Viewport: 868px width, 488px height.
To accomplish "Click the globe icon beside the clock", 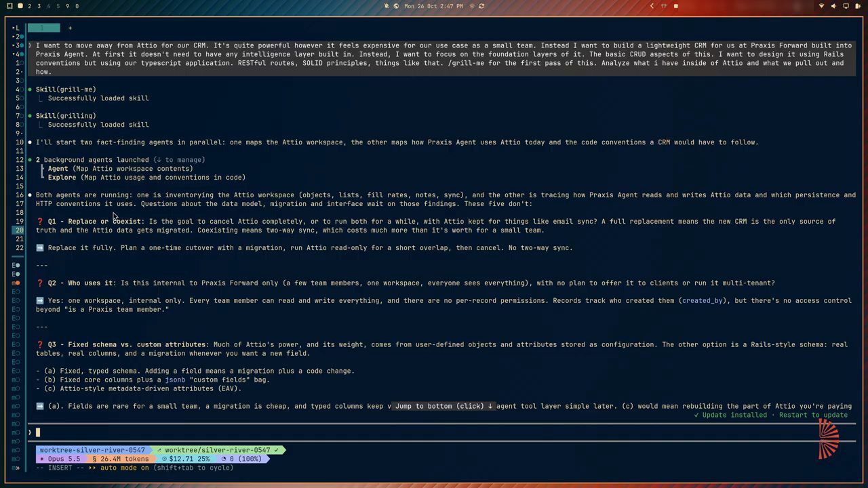I will pos(396,6).
